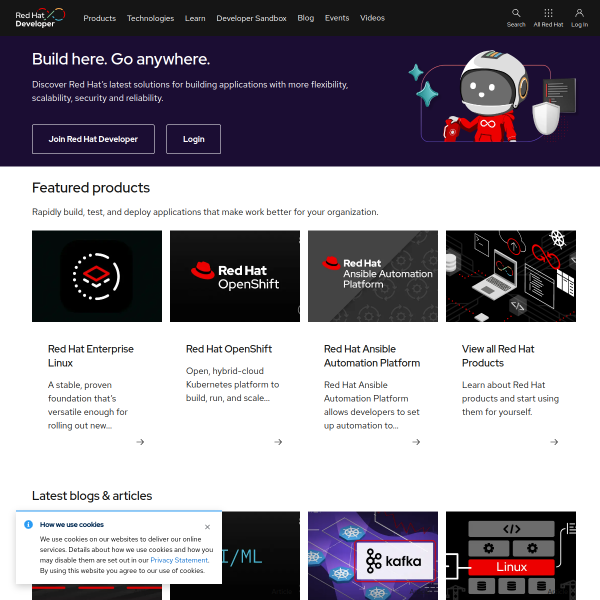Open the Events nav item
Viewport: 600px width, 600px height.
tap(337, 18)
